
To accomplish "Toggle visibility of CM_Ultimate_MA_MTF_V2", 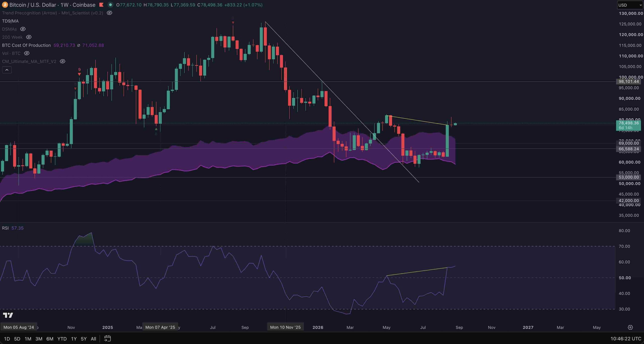I will pyautogui.click(x=62, y=61).
